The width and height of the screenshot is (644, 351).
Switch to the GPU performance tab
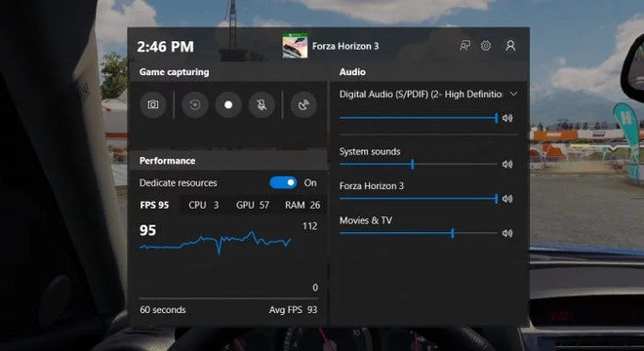click(x=253, y=205)
